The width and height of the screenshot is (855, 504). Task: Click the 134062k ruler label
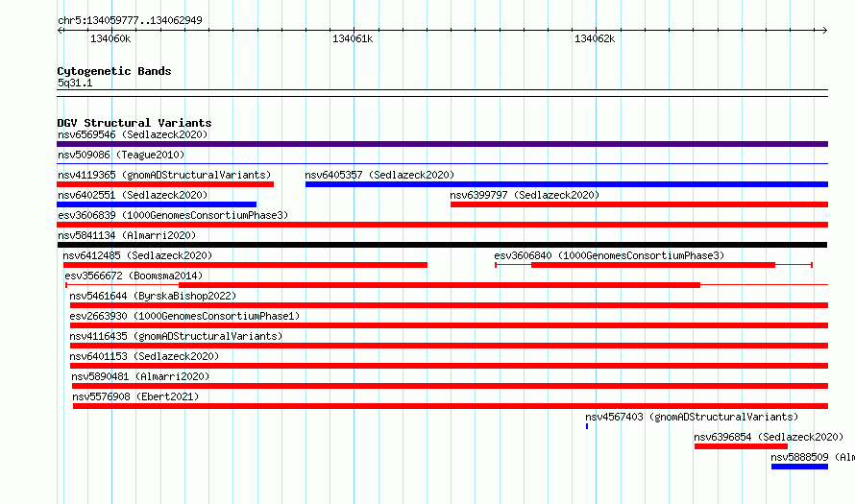click(595, 38)
